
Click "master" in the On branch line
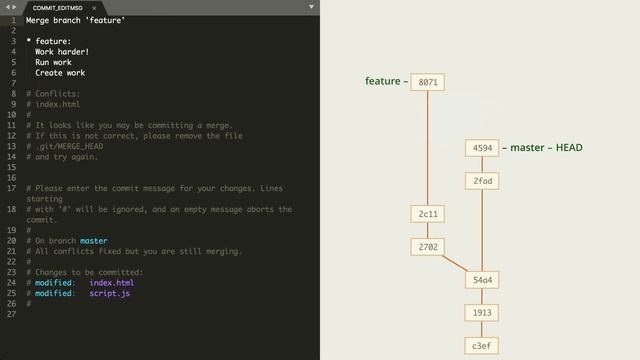tap(93, 241)
